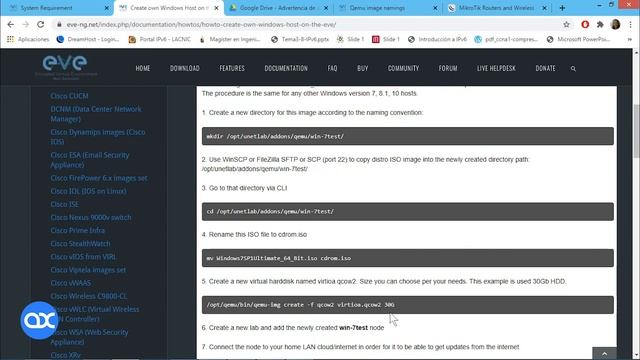Click the page vertical scrollbar thumb
This screenshot has height=360, width=640.
pos(636,131)
